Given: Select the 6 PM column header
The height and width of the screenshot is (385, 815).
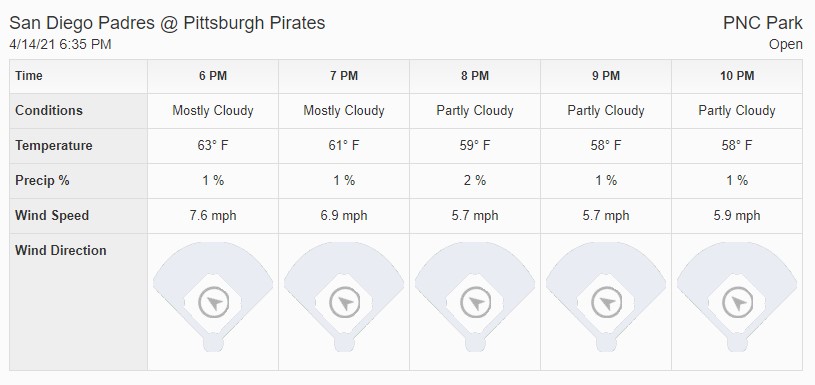Looking at the screenshot, I should [x=213, y=76].
